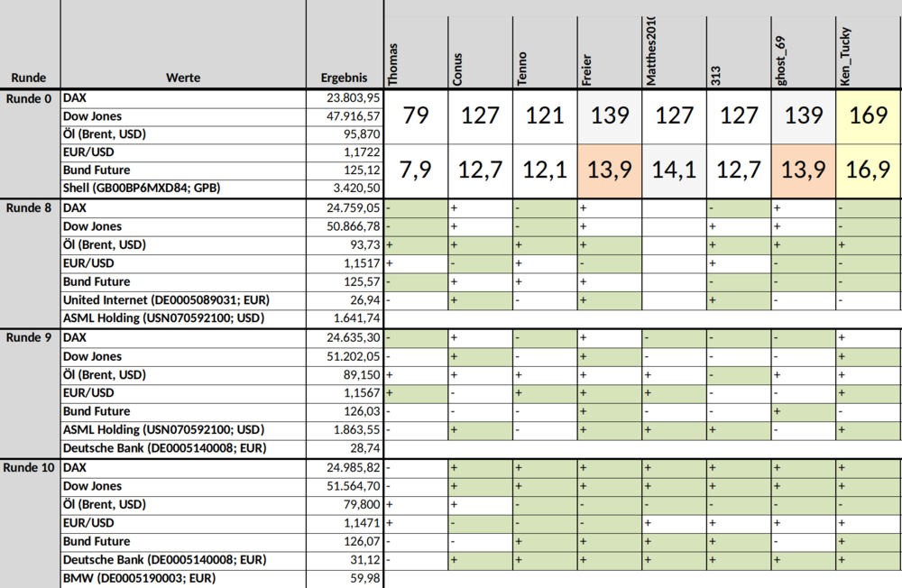Viewport: 902px width, 588px height.
Task: Select the Runde 10 Deutsche Bank result 31,12
Action: (345, 560)
